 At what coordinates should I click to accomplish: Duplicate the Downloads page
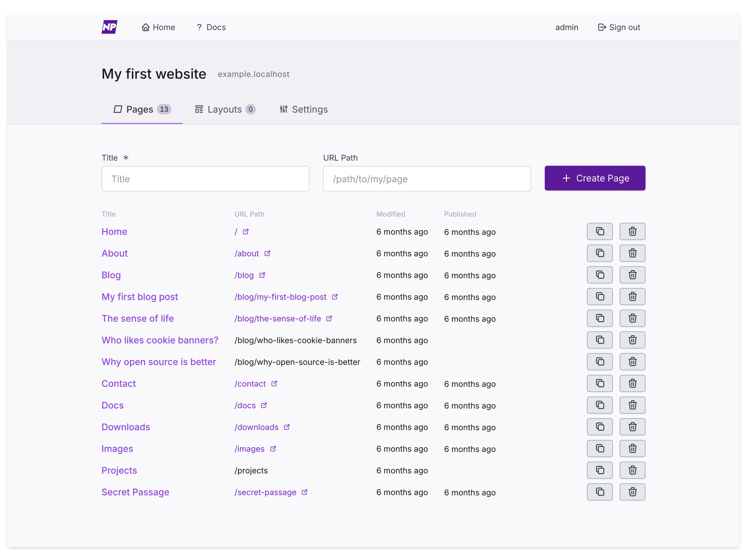pos(600,427)
